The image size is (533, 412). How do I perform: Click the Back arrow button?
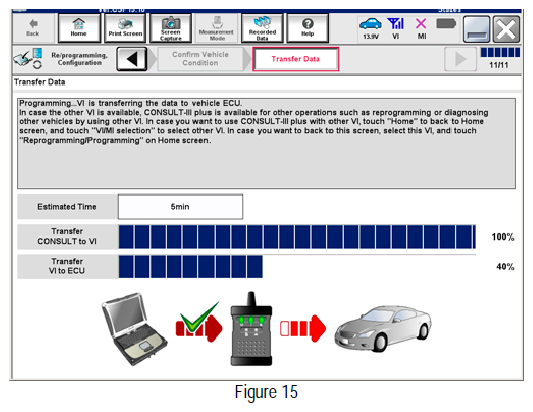(33, 28)
